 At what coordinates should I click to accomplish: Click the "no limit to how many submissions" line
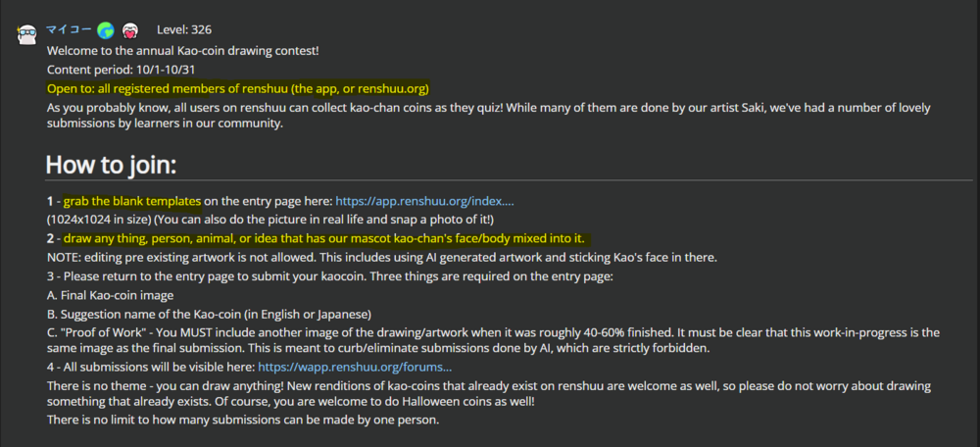click(243, 420)
